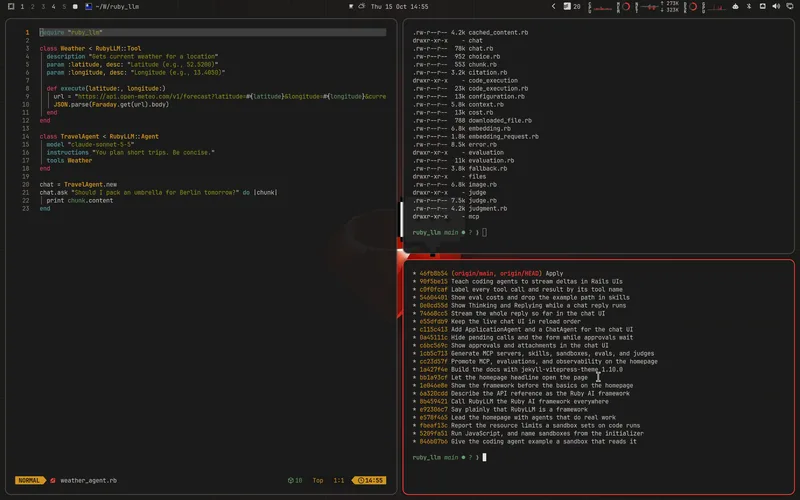Screen dimensions: 800x500
Task: Click the model "claude-sonnet-5-5" line
Action: pyautogui.click(x=90, y=144)
